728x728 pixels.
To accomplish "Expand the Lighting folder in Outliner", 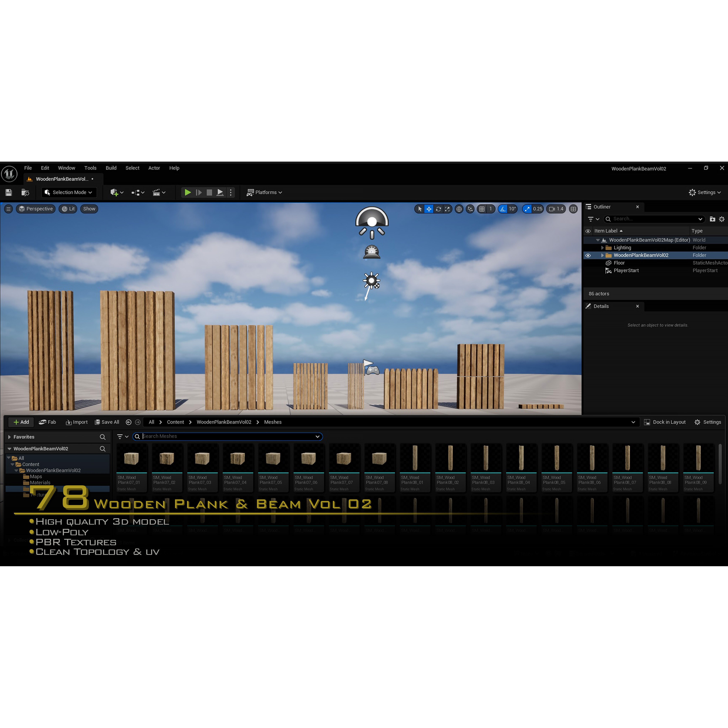I will pos(602,248).
